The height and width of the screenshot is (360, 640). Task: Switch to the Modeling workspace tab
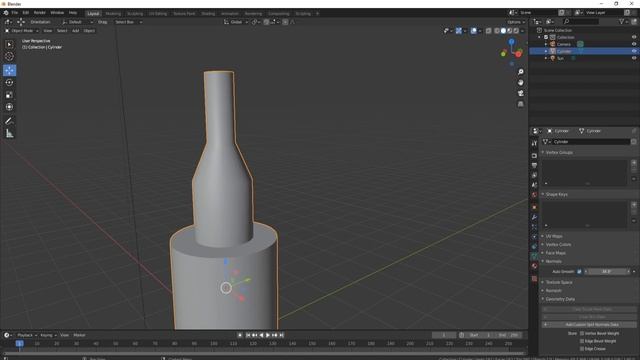click(113, 13)
